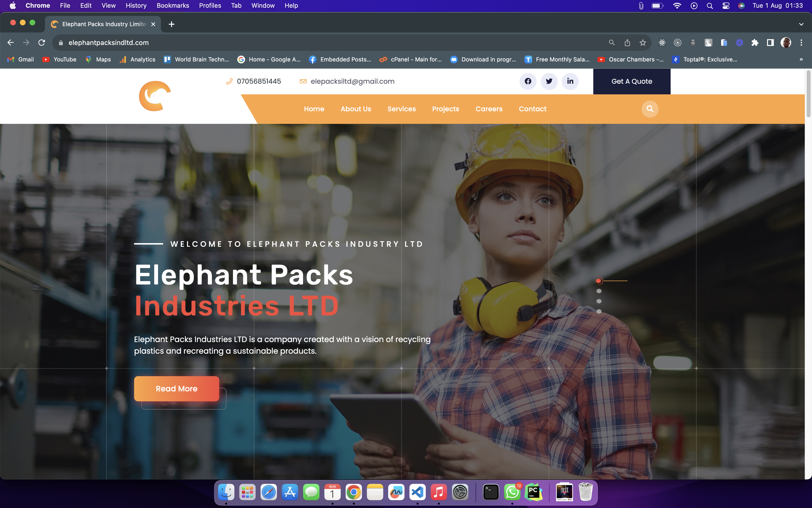Click the elepacksiltd@gmail.com email link
Image resolution: width=812 pixels, height=508 pixels.
tap(352, 81)
